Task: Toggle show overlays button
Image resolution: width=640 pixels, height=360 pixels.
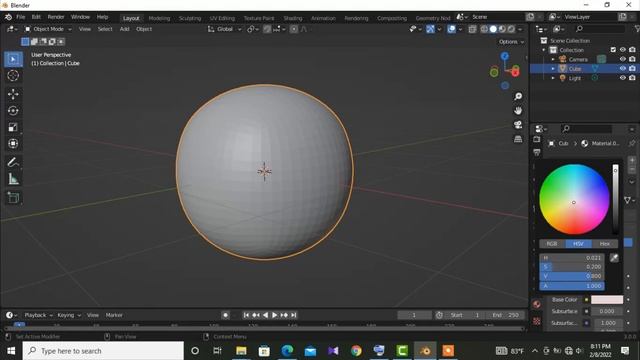Action: pyautogui.click(x=451, y=29)
